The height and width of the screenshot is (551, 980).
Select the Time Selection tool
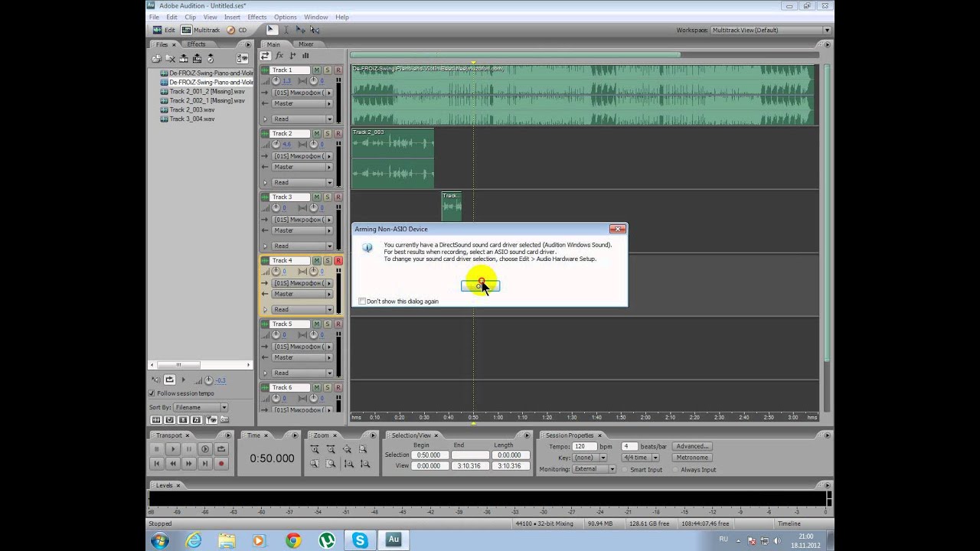286,30
